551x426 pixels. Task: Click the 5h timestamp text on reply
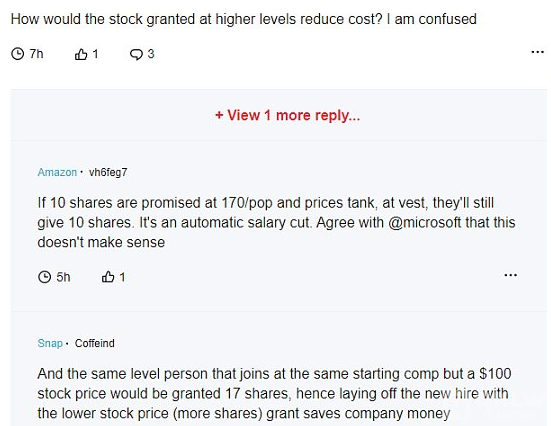63,277
